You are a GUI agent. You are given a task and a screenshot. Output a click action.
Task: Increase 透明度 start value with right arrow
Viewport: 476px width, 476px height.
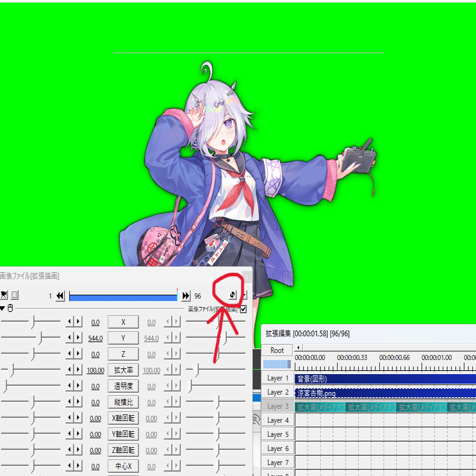coord(78,386)
